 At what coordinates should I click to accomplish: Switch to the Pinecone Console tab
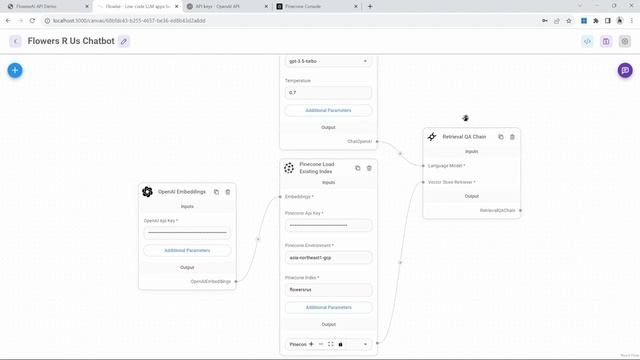[317, 7]
